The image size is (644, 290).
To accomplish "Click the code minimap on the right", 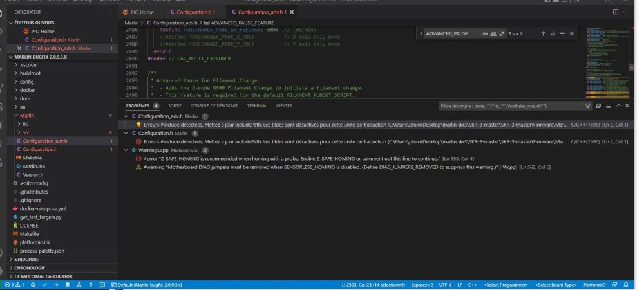I will click(x=607, y=62).
